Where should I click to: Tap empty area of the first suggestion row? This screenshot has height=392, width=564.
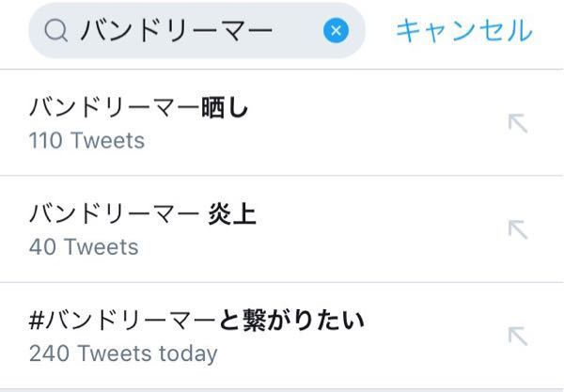tap(376, 123)
